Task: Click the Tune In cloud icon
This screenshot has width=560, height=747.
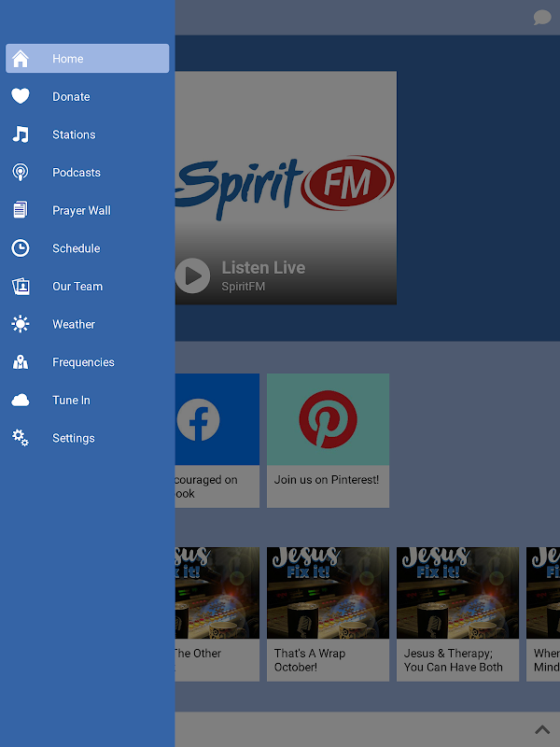Action: pyautogui.click(x=21, y=401)
